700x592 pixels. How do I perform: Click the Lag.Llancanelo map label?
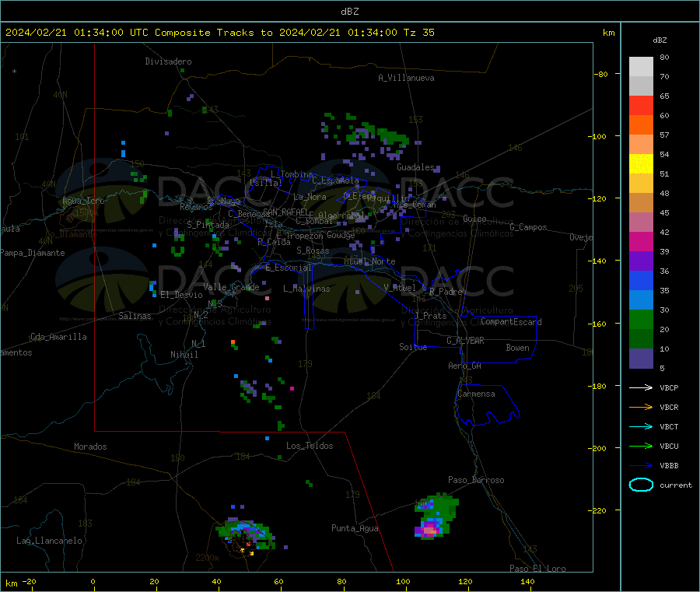(x=49, y=541)
